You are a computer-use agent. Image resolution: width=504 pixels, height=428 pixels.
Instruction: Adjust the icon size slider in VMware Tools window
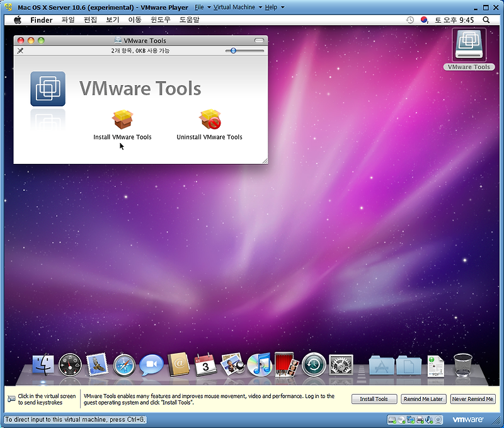point(244,51)
